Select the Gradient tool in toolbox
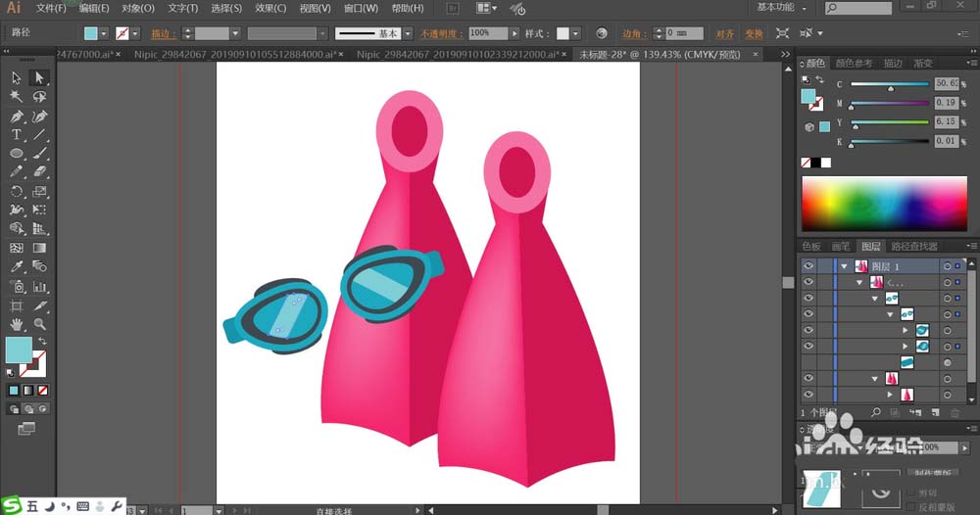The image size is (980, 515). [39, 248]
